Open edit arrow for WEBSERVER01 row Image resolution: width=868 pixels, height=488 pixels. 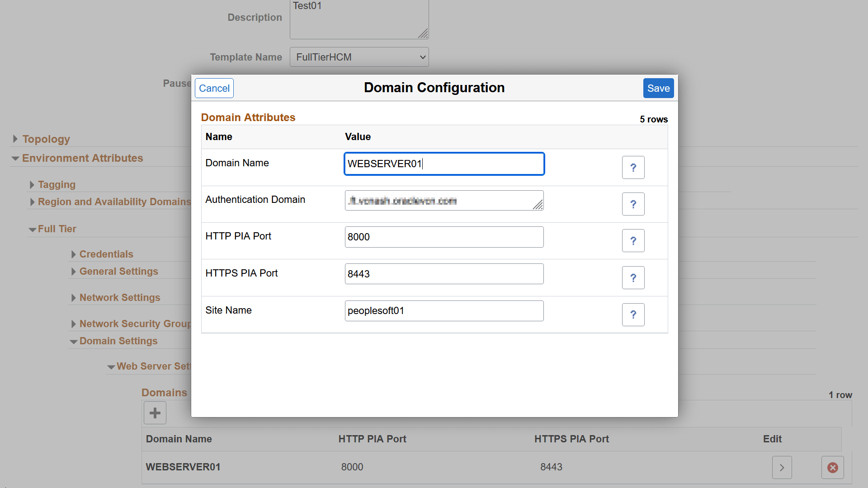(x=782, y=468)
